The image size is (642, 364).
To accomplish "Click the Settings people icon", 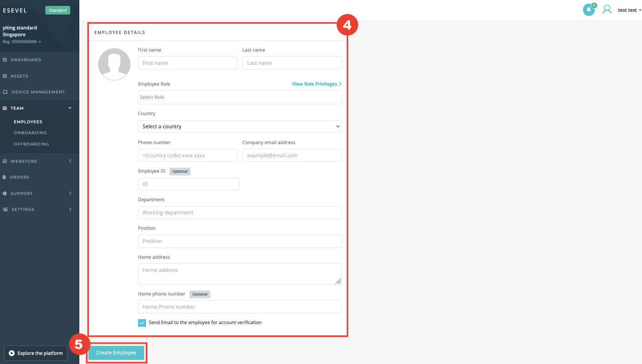I will (5, 209).
